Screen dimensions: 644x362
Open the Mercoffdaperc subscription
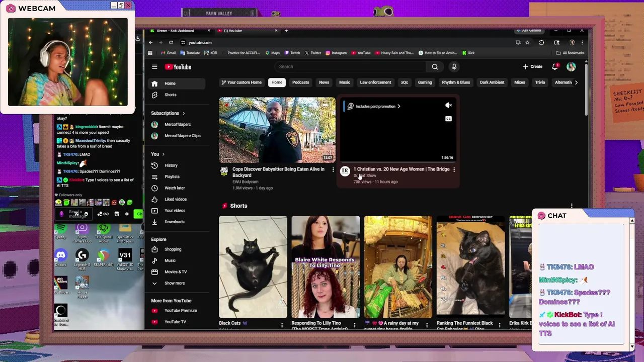(177, 124)
